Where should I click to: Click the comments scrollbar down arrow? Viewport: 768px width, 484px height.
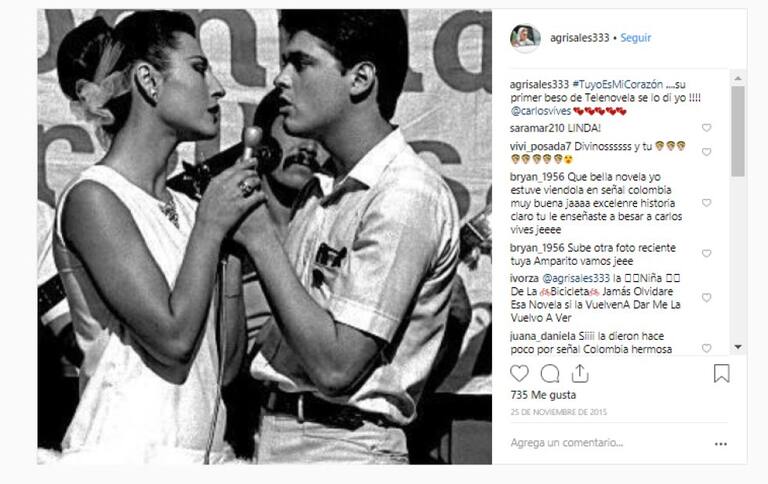738,347
